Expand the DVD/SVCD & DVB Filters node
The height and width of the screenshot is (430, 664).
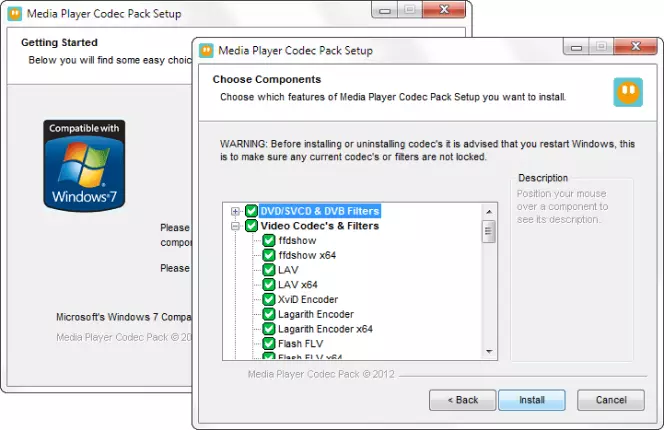coord(235,211)
